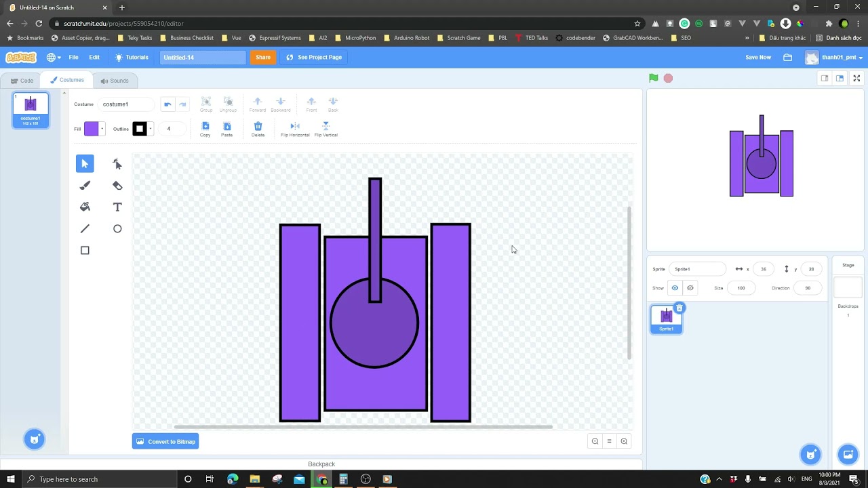
Task: Open the Backpack panel
Action: coord(321,464)
